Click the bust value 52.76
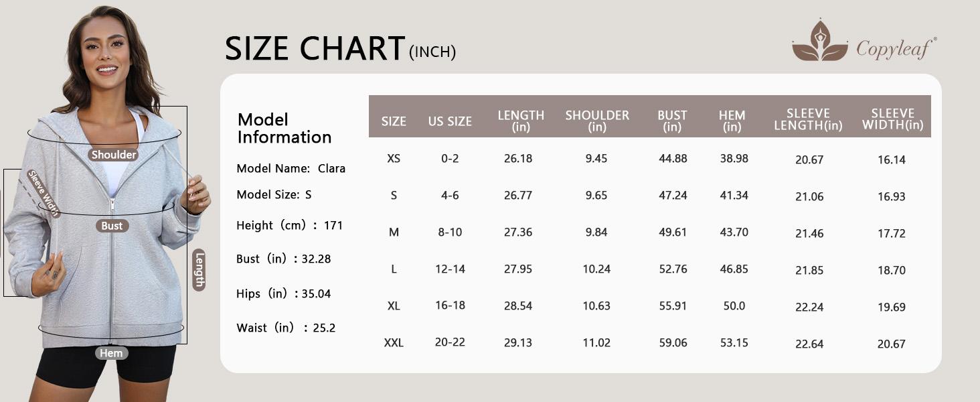The height and width of the screenshot is (402, 980). coord(672,269)
